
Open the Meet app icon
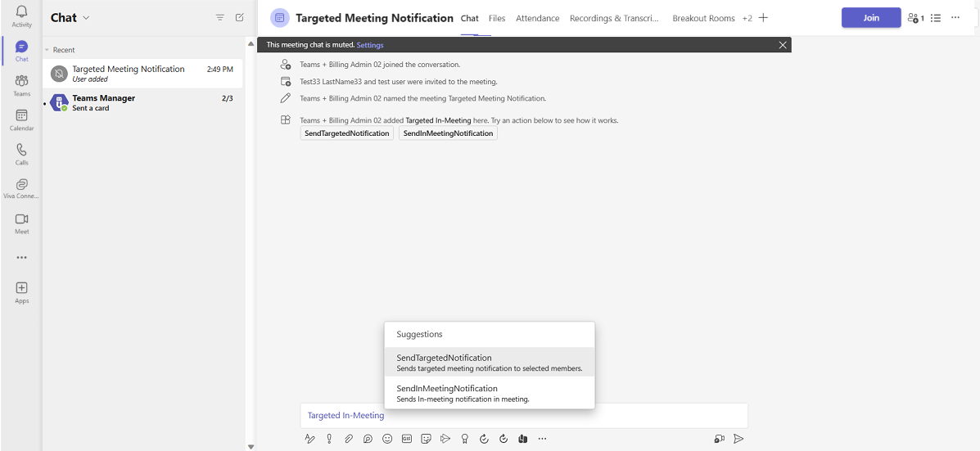[21, 223]
